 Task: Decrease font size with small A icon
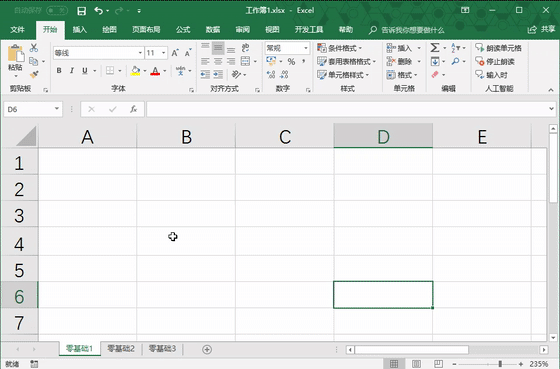tap(188, 53)
